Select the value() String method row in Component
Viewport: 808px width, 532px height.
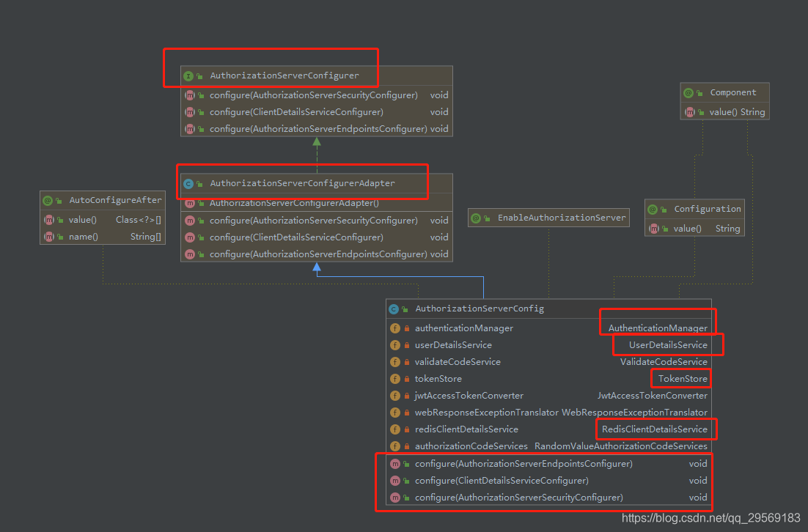[x=724, y=111]
